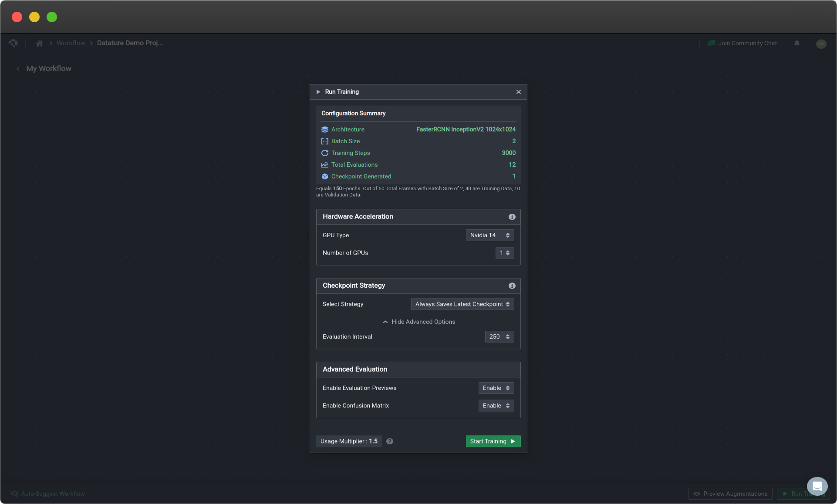Toggle Enable Confusion Matrix setting

tap(496, 405)
